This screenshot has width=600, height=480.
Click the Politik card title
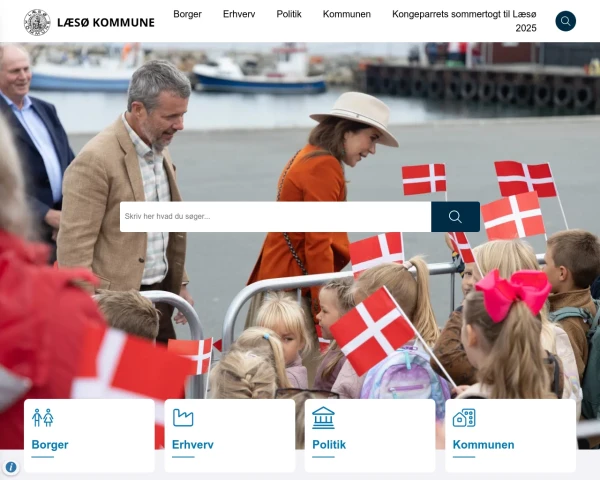click(x=329, y=445)
